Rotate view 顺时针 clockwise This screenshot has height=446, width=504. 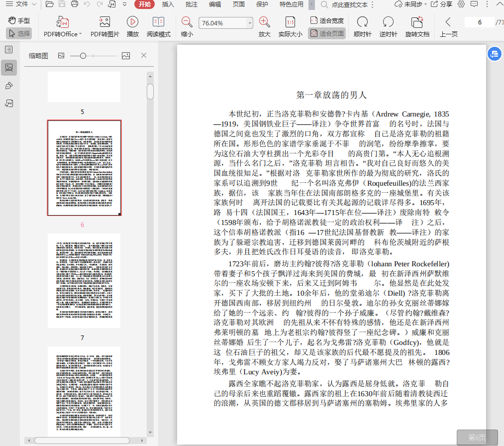(362, 27)
